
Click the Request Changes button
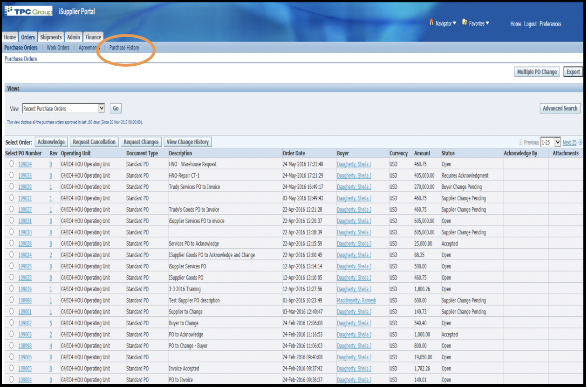click(141, 142)
